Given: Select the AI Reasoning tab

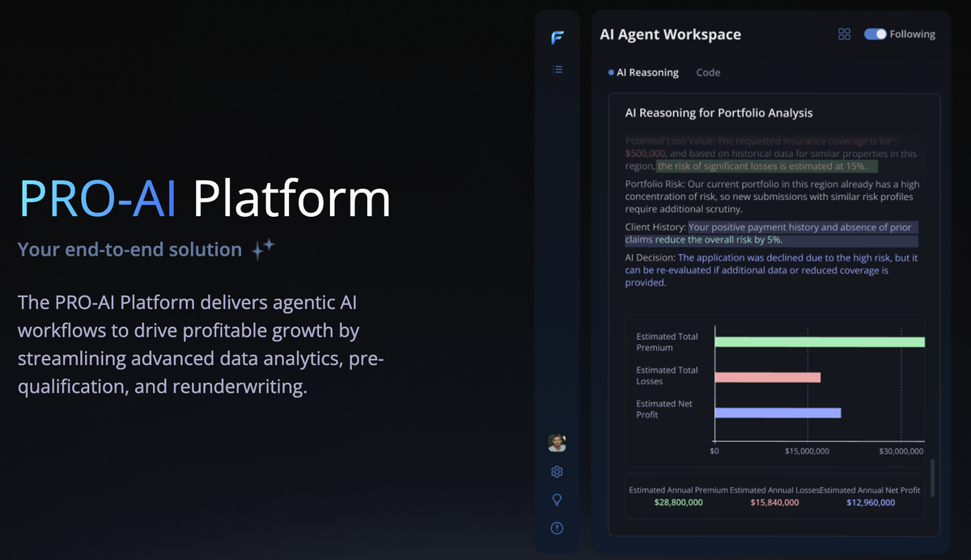Looking at the screenshot, I should (648, 72).
